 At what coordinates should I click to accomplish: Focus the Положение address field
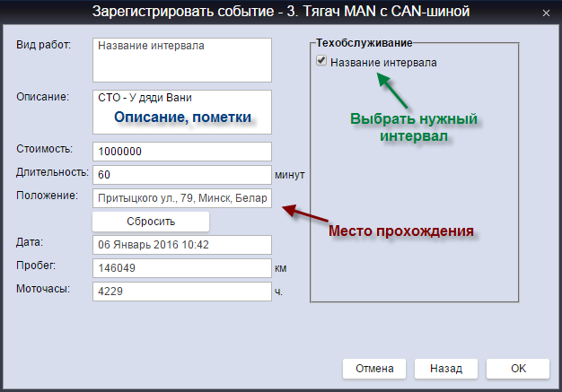pos(181,198)
